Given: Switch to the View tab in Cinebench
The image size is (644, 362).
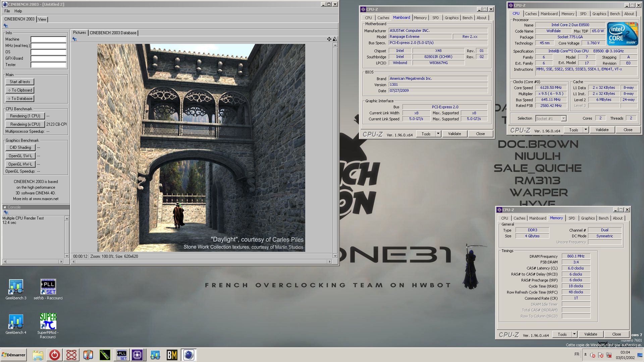Looking at the screenshot, I should pos(42,19).
